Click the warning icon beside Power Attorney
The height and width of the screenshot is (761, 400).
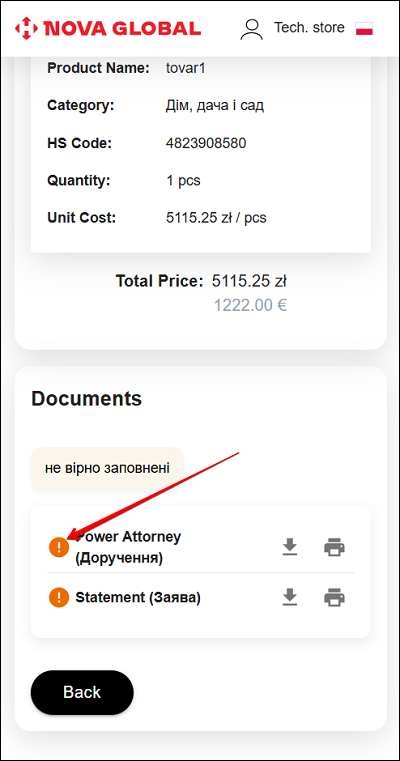[x=59, y=547]
